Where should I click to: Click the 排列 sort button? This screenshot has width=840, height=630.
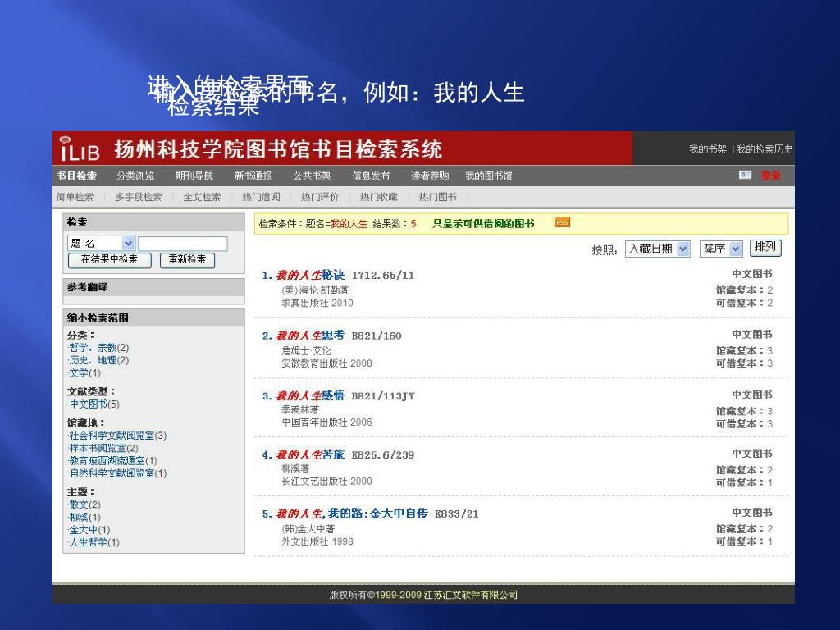[x=765, y=247]
